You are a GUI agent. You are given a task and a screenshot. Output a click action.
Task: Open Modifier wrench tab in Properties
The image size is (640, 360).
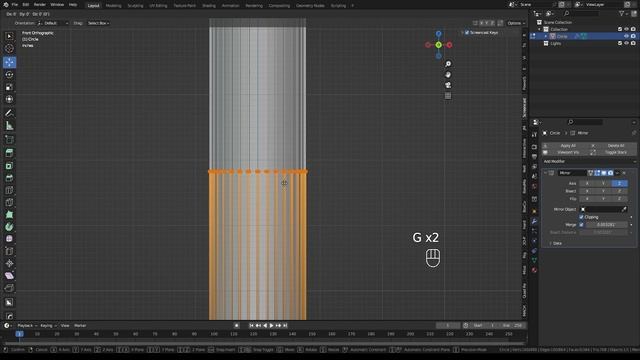click(534, 221)
